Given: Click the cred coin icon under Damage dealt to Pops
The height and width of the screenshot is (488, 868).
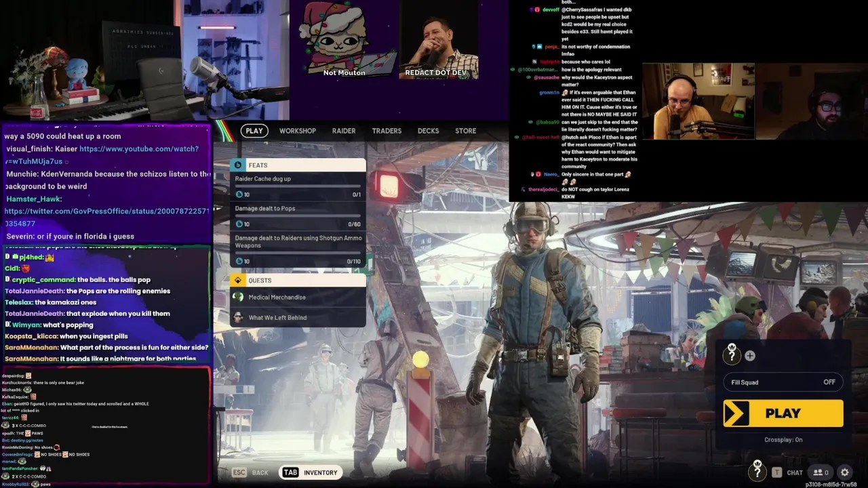Looking at the screenshot, I should 239,224.
